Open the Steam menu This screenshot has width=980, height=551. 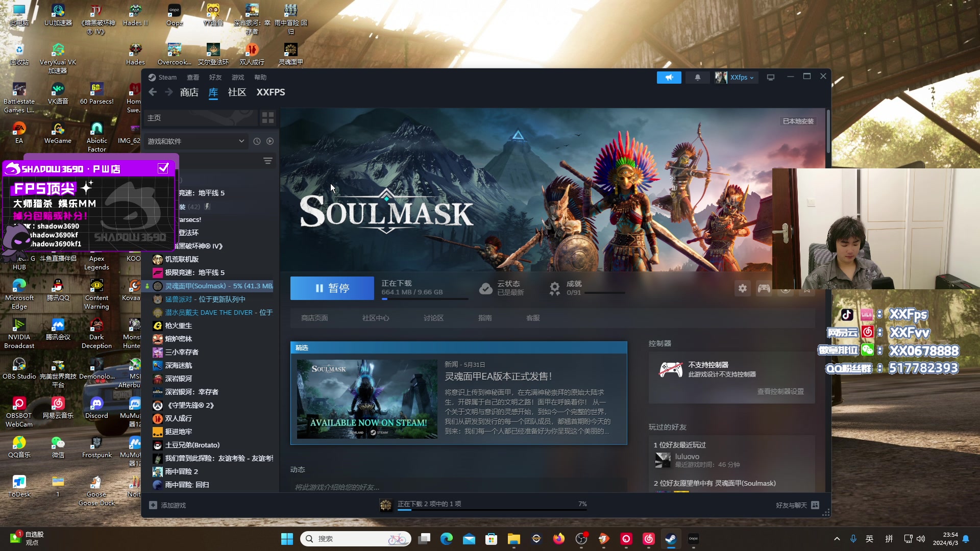(162, 78)
